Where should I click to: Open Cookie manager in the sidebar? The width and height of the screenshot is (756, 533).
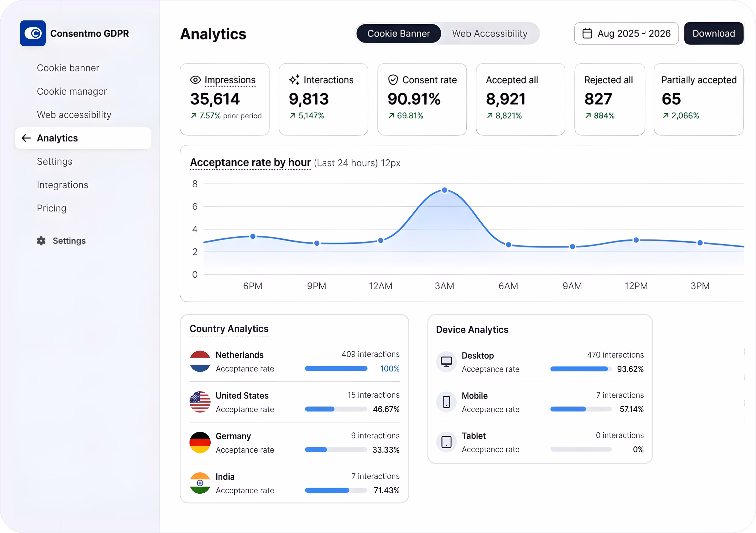[x=72, y=91]
